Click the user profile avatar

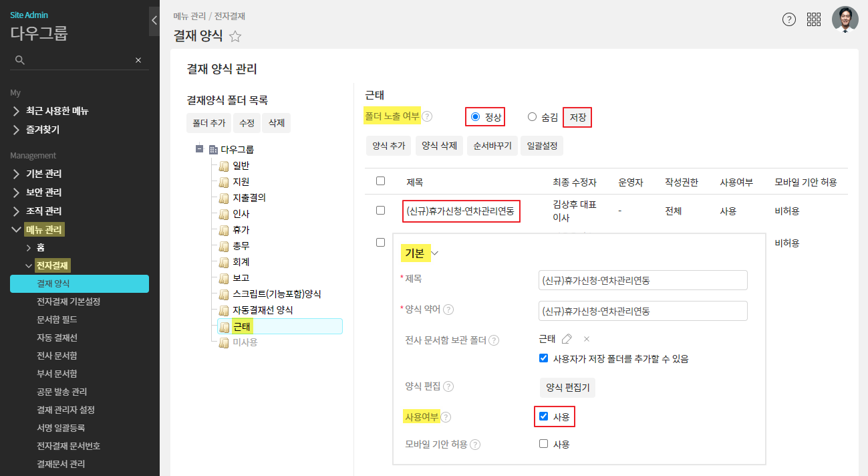[x=845, y=19]
